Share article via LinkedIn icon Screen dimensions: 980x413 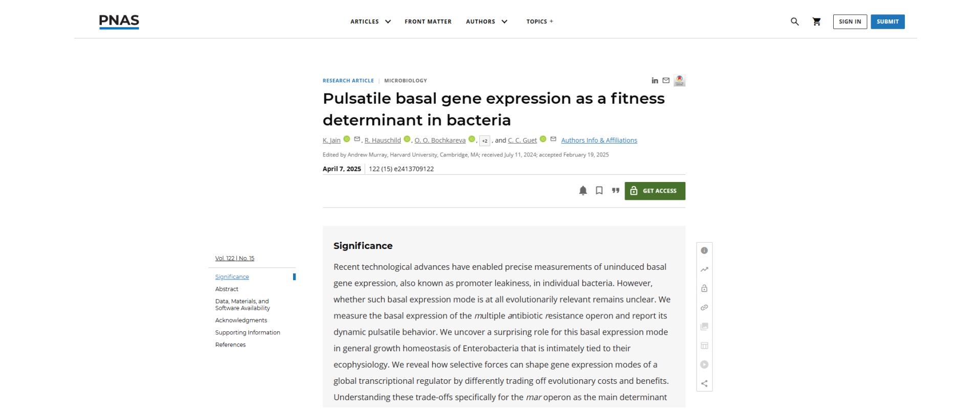[x=655, y=81]
